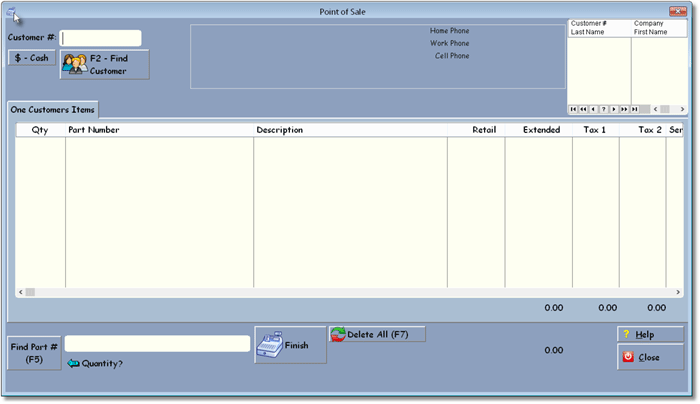The height and width of the screenshot is (404, 700).
Task: Open Help with the question mark button
Action: coord(650,334)
